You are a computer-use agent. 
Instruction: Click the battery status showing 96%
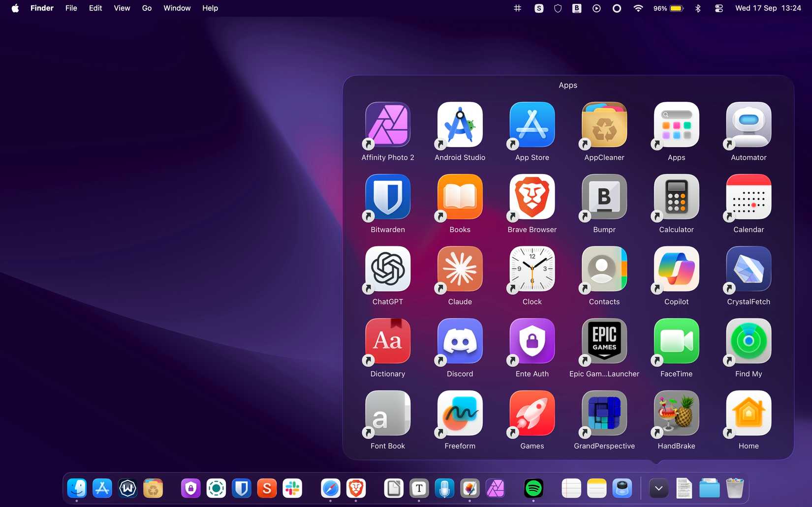click(668, 8)
